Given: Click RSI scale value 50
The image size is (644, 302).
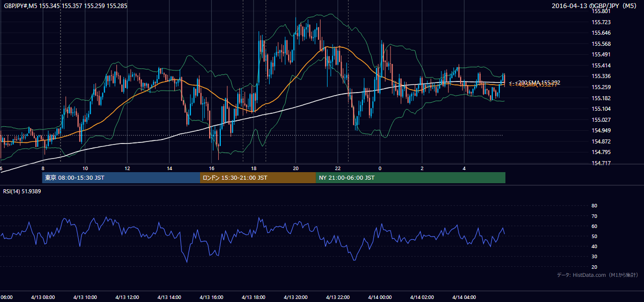Looking at the screenshot, I should point(594,236).
